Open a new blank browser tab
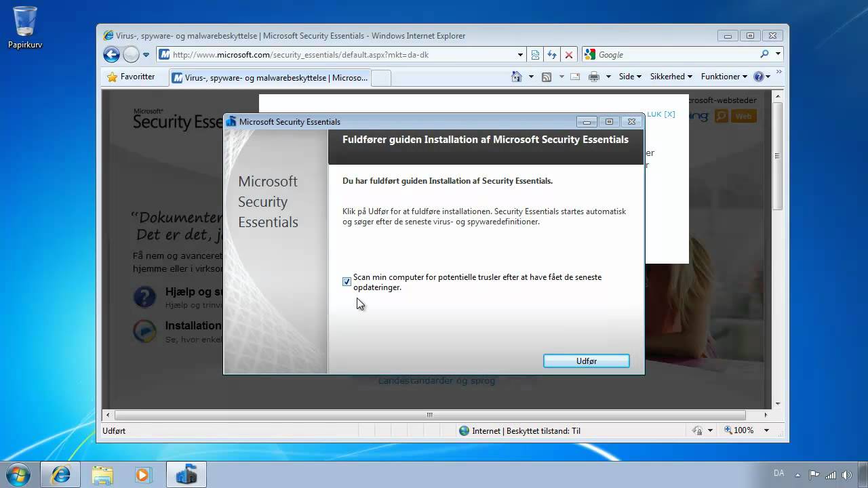The width and height of the screenshot is (868, 488). coord(381,78)
